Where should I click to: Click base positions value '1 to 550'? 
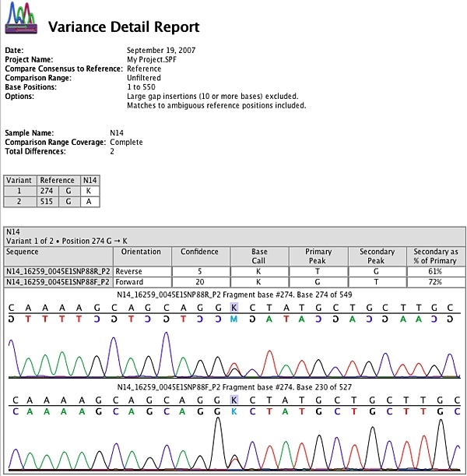point(141,87)
